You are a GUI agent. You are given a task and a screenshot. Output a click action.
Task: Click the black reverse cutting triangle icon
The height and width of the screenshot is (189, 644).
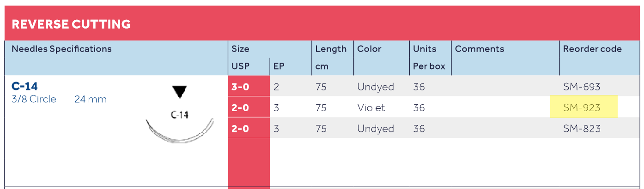pos(180,92)
